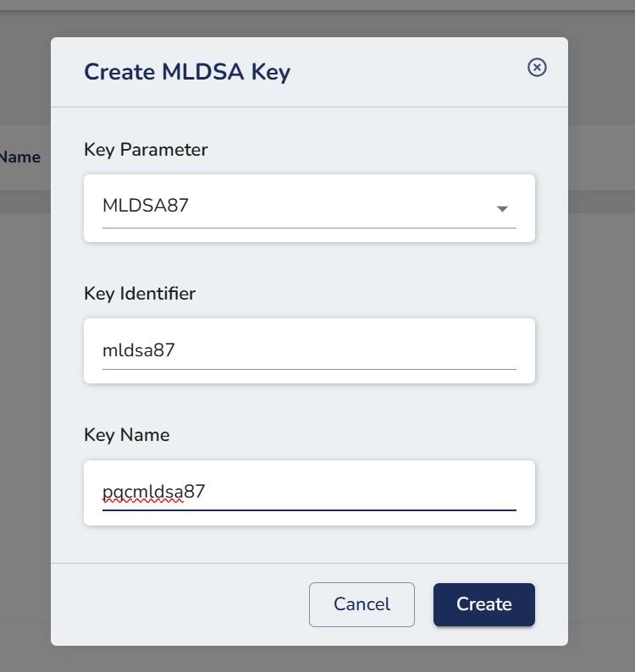Expand the Key Parameter dropdown arrow
The width and height of the screenshot is (635, 672).
pyautogui.click(x=502, y=208)
